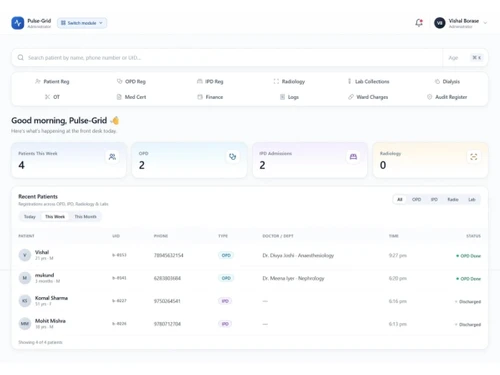The image size is (500, 375).
Task: Open the Med Cert shortcut
Action: 131,97
